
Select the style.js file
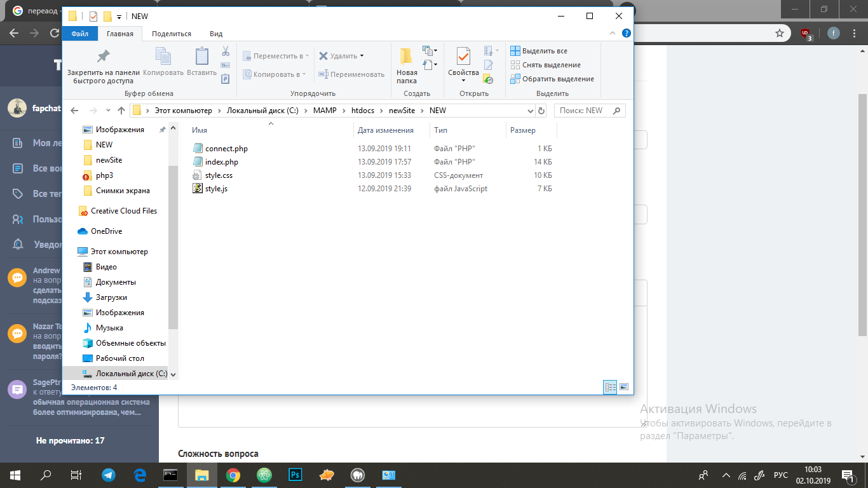(216, 189)
